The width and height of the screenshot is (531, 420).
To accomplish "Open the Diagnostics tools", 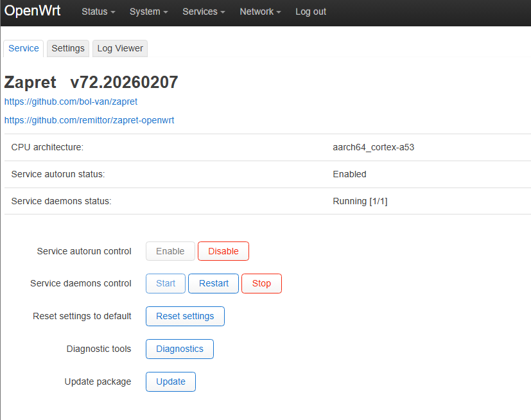I will coord(180,349).
